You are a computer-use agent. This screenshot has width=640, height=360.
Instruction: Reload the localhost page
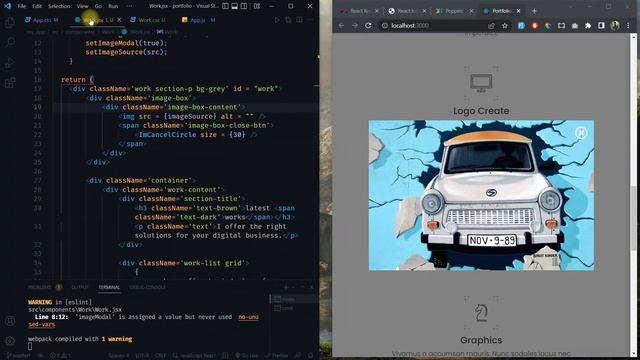[x=368, y=25]
